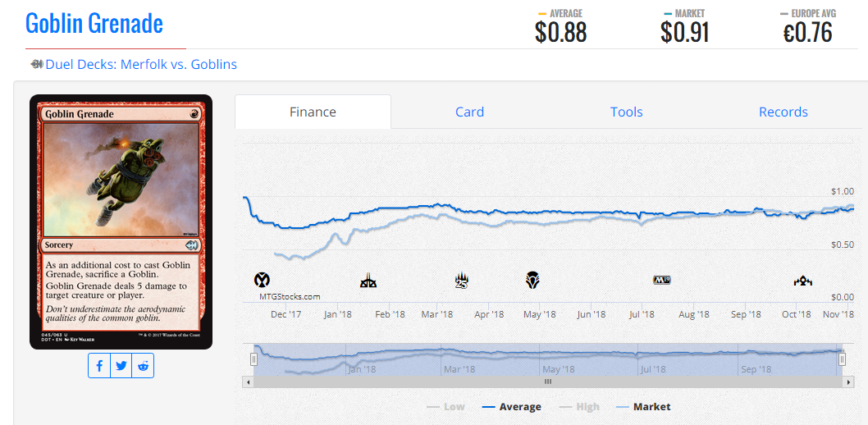Click the Goblin Grenade card image
This screenshot has height=425, width=868.
tap(121, 222)
